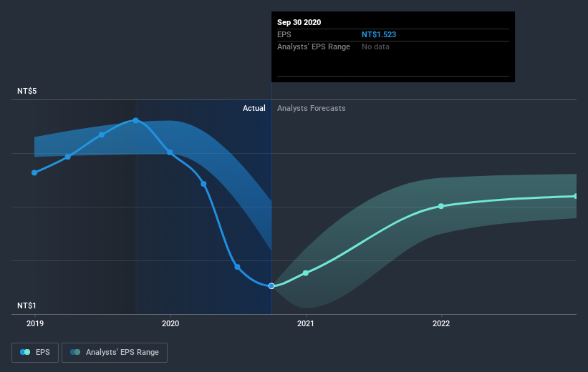Viewport: 588px width, 372px height.
Task: Click the final forecast point at right edge
Action: pos(576,196)
